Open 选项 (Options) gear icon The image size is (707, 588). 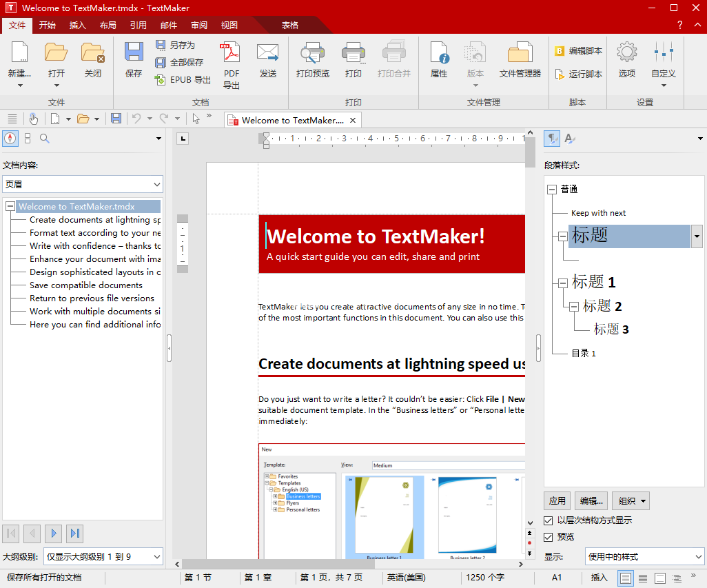tap(627, 52)
